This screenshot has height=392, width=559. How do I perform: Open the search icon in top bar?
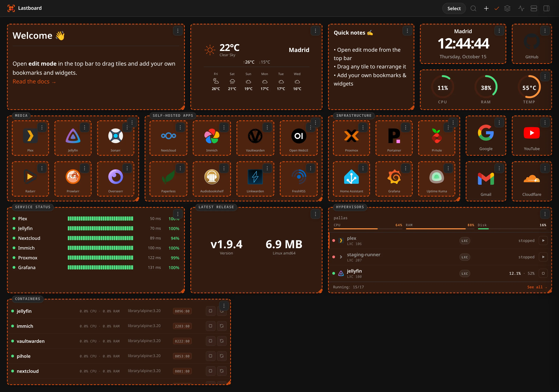pos(473,9)
